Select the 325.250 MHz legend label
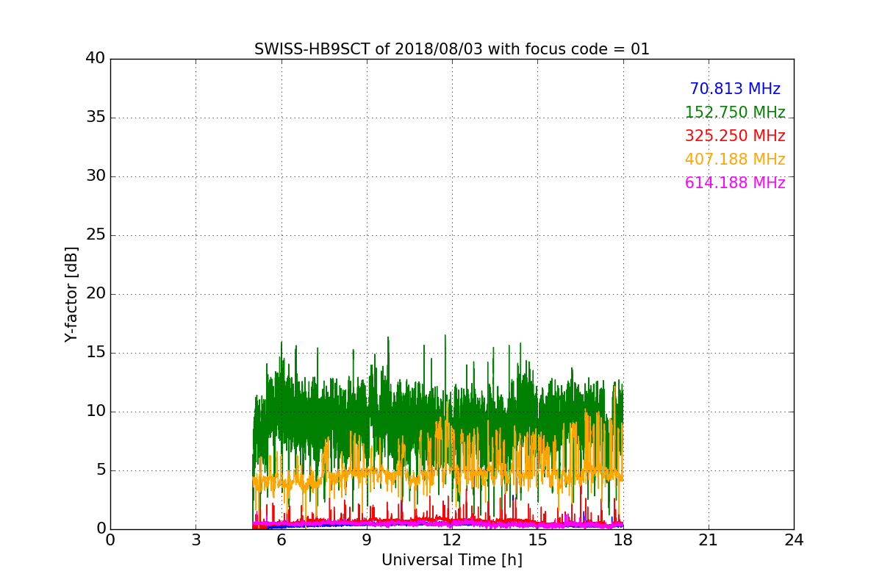The height and width of the screenshot is (588, 882). click(x=735, y=136)
